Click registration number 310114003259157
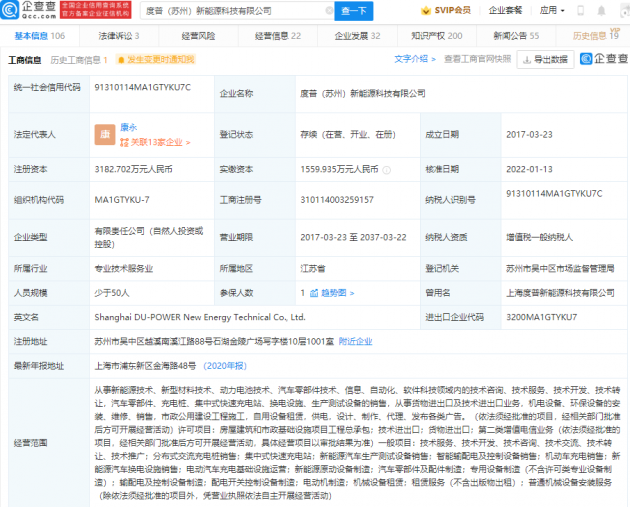 tap(337, 200)
